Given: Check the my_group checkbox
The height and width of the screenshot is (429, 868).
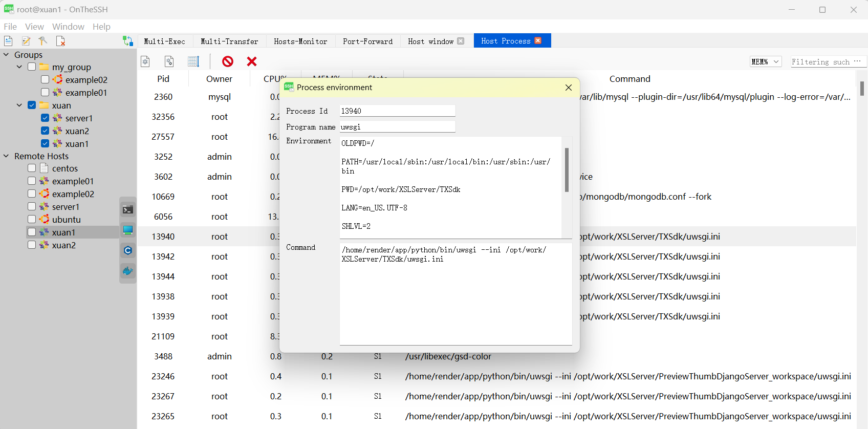Looking at the screenshot, I should [x=32, y=67].
